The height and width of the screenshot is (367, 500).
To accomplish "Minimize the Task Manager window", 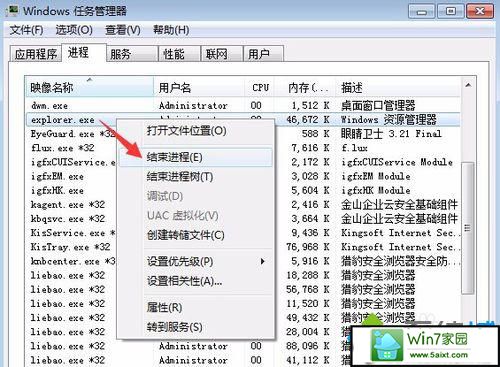I will (x=421, y=12).
